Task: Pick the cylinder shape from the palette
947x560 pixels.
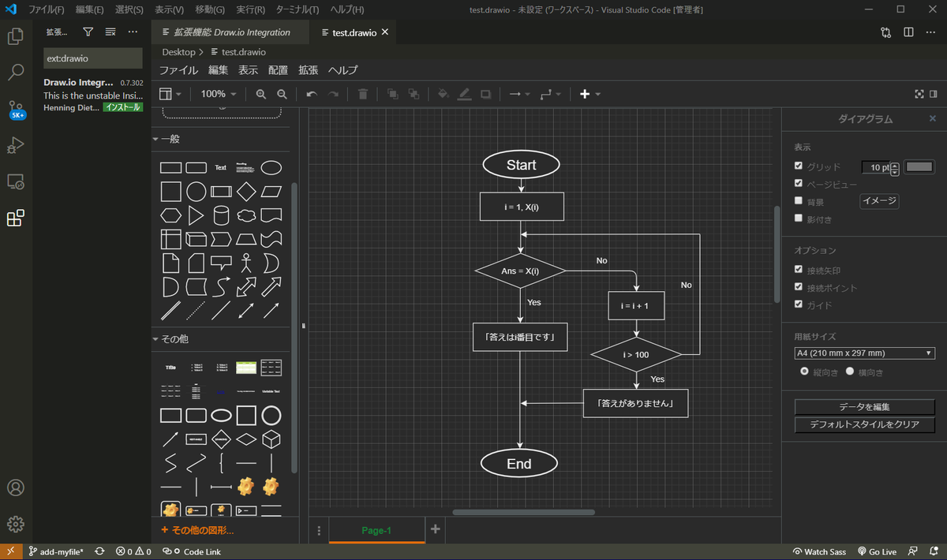Action: click(x=221, y=215)
